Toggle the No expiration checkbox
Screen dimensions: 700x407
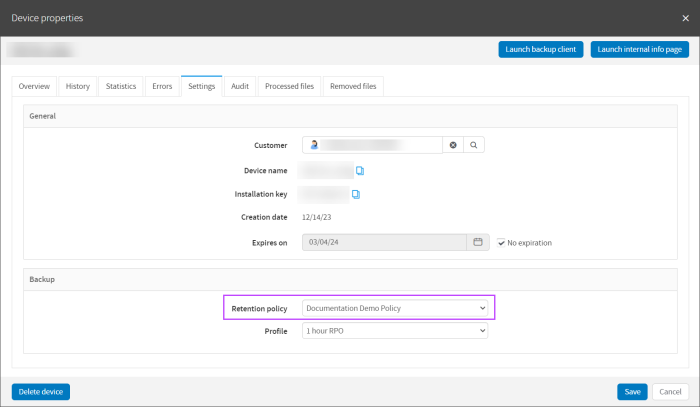(502, 242)
